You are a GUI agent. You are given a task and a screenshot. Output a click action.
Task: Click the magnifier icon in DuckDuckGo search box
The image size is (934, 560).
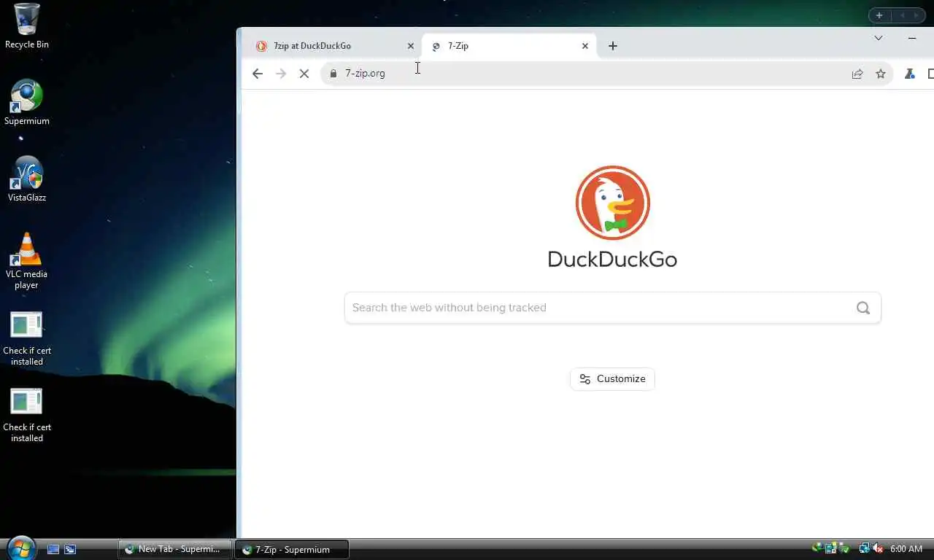[x=863, y=308]
